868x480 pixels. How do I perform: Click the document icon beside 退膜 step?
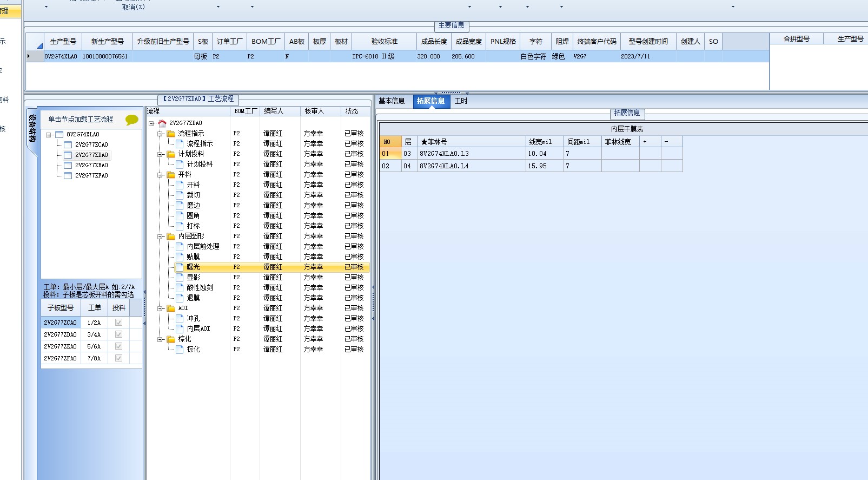pyautogui.click(x=180, y=298)
